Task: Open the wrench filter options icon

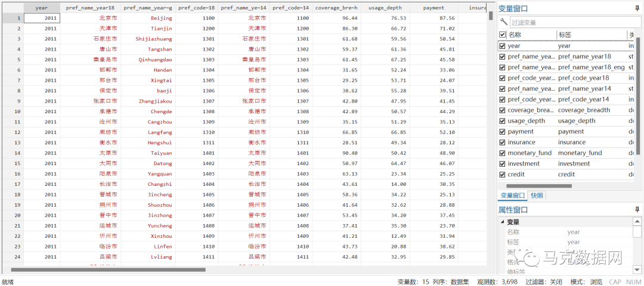Action: coord(503,22)
